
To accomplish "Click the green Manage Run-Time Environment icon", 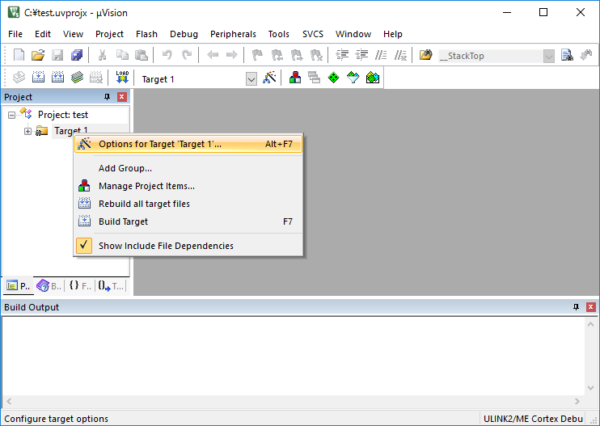I will [x=334, y=78].
